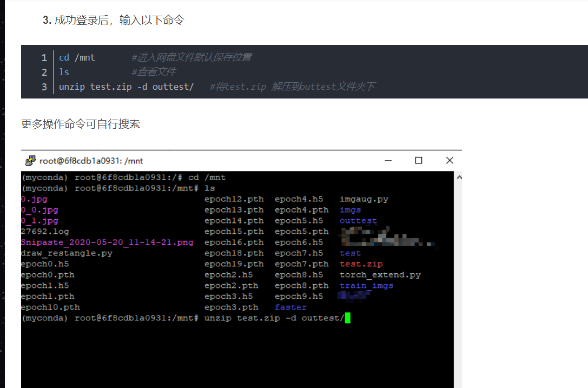The image size is (588, 388).
Task: Click the text '更多操作命令可自行搜索'
Action: pos(81,124)
